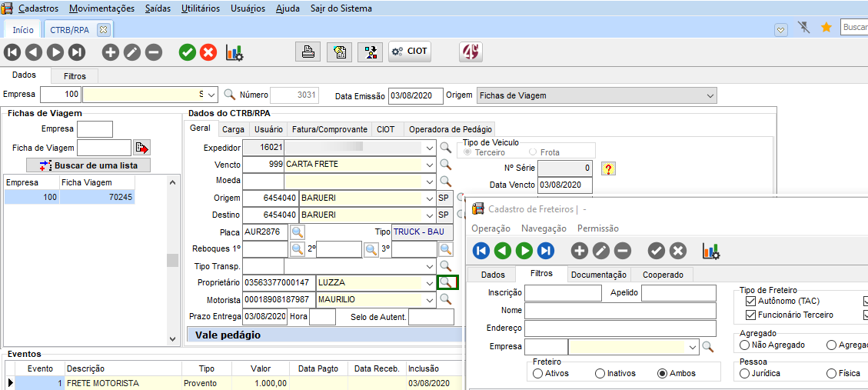
Task: Click the magnifier next to Proprietário
Action: (447, 282)
